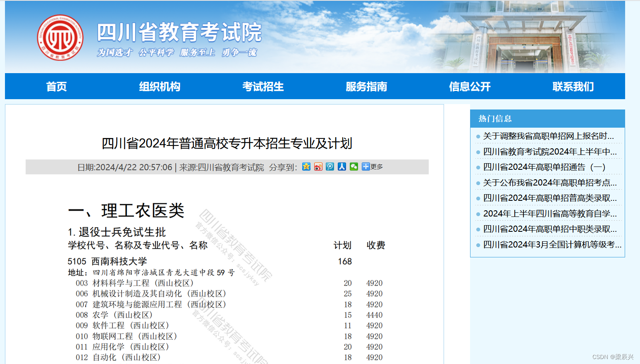Open the 联系我们 navigation item

tap(573, 86)
